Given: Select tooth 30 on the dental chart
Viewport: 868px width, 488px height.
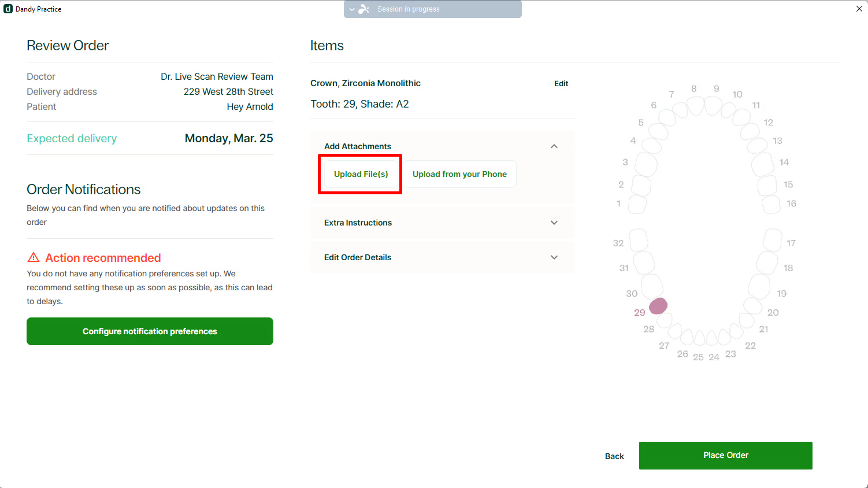Looking at the screenshot, I should pyautogui.click(x=652, y=286).
